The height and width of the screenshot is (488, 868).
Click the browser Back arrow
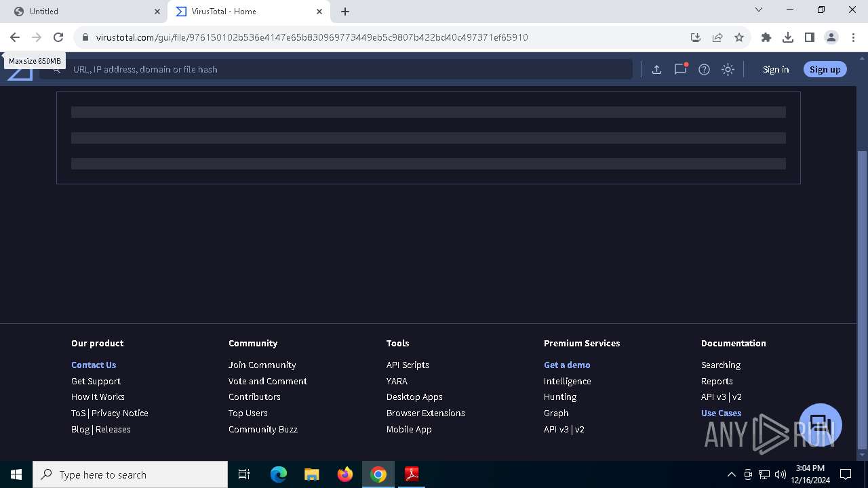15,37
